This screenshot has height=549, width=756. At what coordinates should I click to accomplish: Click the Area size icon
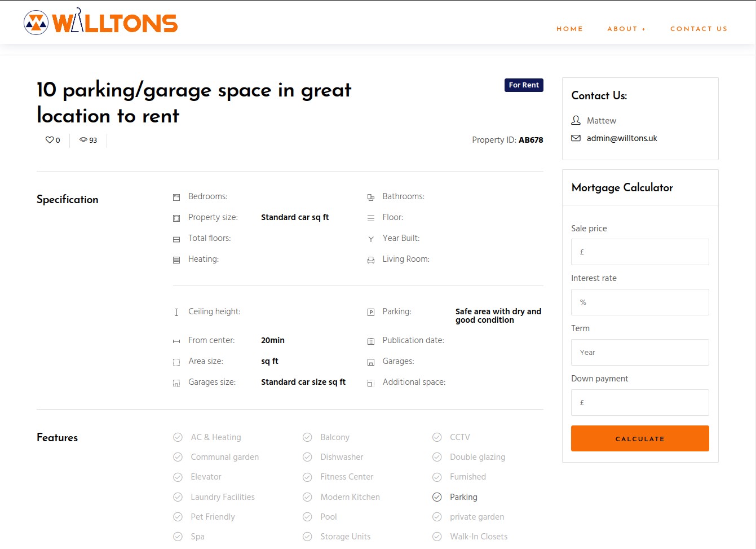pyautogui.click(x=176, y=362)
